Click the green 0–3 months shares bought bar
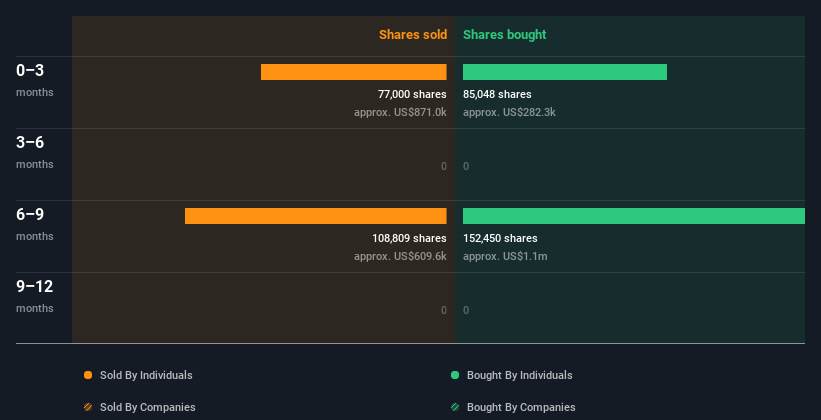The image size is (821, 420). tap(565, 72)
